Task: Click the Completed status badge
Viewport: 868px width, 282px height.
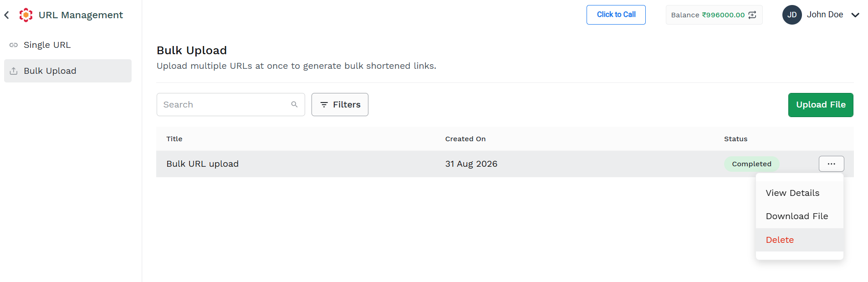Action: click(751, 164)
